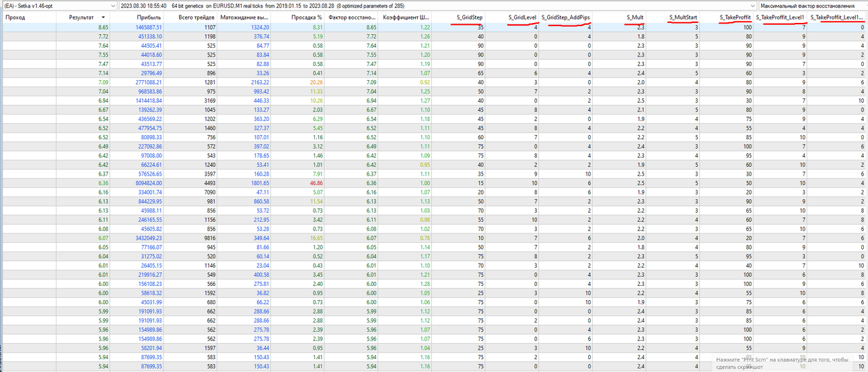This screenshot has height=372, width=868.
Task: Click the profit cell 844229.95
Action: (x=147, y=200)
